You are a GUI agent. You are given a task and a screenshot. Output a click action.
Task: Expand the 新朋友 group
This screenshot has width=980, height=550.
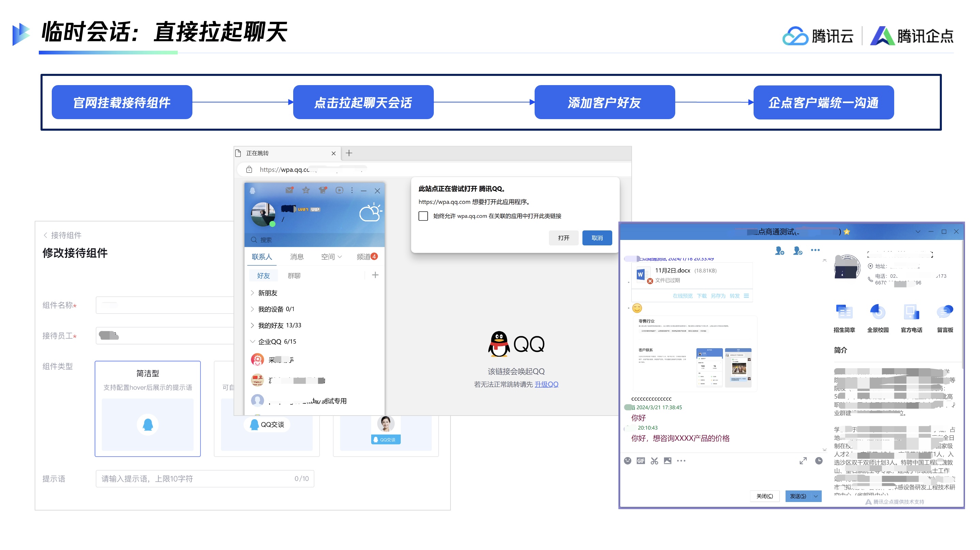(252, 292)
